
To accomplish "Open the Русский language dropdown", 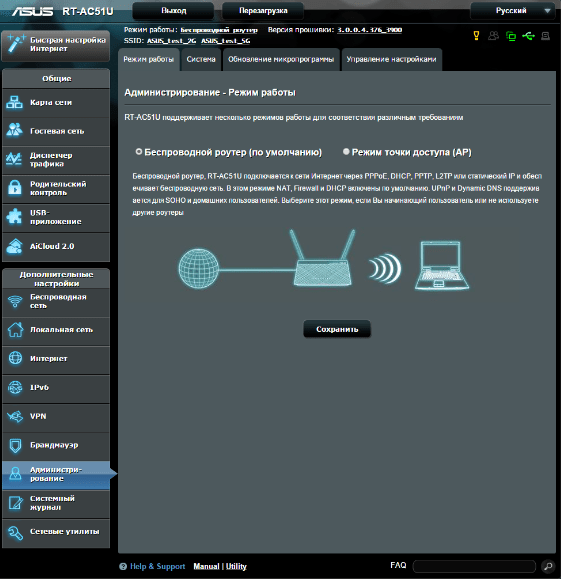I will (x=512, y=11).
